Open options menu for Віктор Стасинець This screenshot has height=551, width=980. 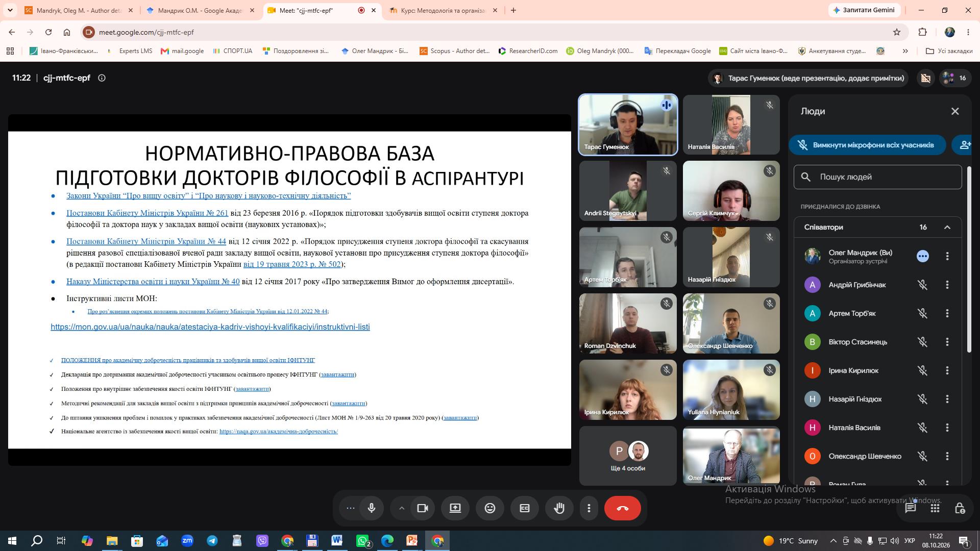tap(947, 342)
